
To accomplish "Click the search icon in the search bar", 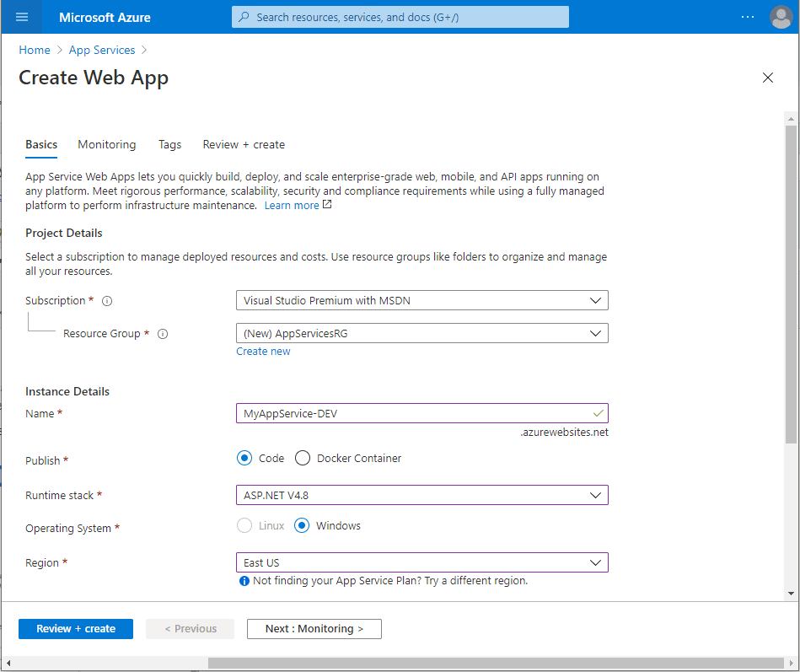I will point(245,17).
